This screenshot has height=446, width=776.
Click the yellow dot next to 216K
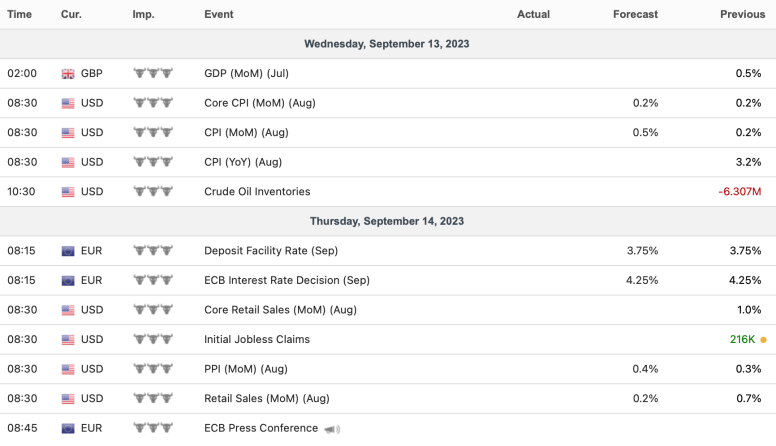[764, 340]
